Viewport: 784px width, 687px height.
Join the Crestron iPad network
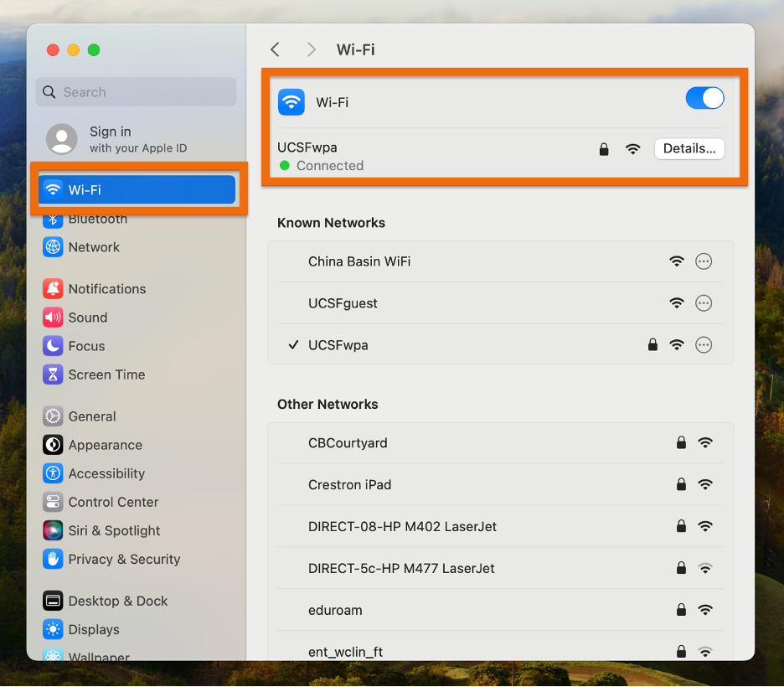pos(501,484)
